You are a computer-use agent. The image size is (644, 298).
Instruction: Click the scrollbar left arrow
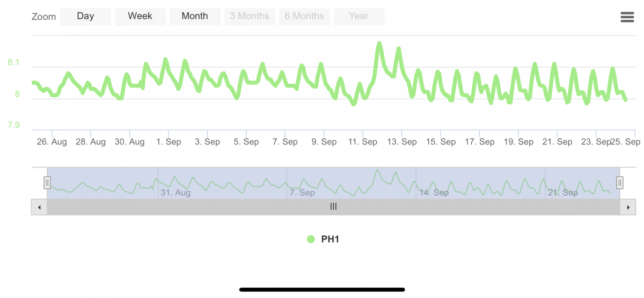[x=39, y=207]
